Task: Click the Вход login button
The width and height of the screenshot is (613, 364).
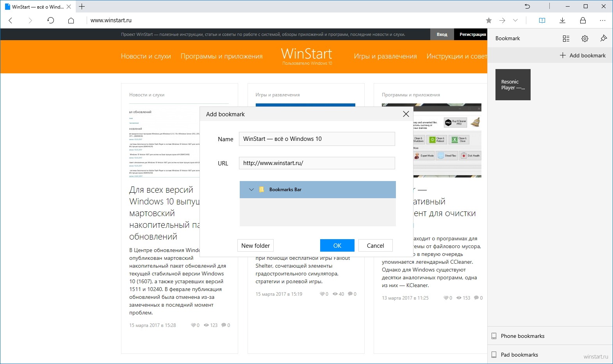Action: (442, 34)
